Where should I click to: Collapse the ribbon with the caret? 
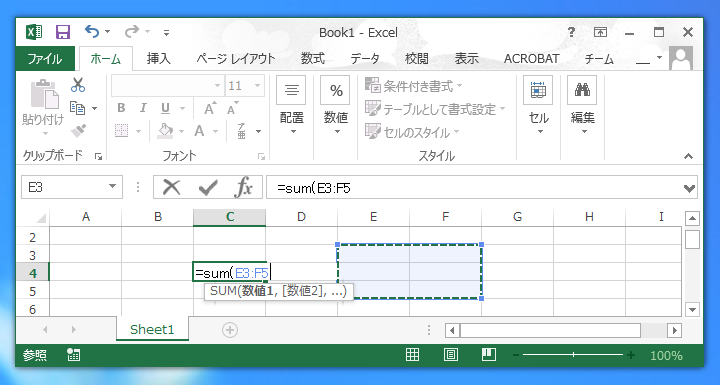[x=688, y=156]
